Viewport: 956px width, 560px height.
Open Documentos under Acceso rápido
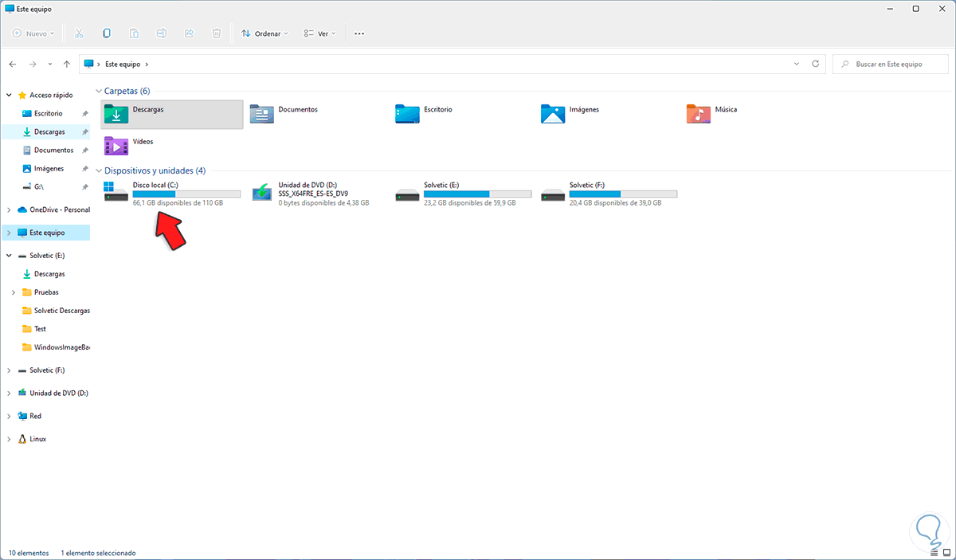pyautogui.click(x=48, y=150)
